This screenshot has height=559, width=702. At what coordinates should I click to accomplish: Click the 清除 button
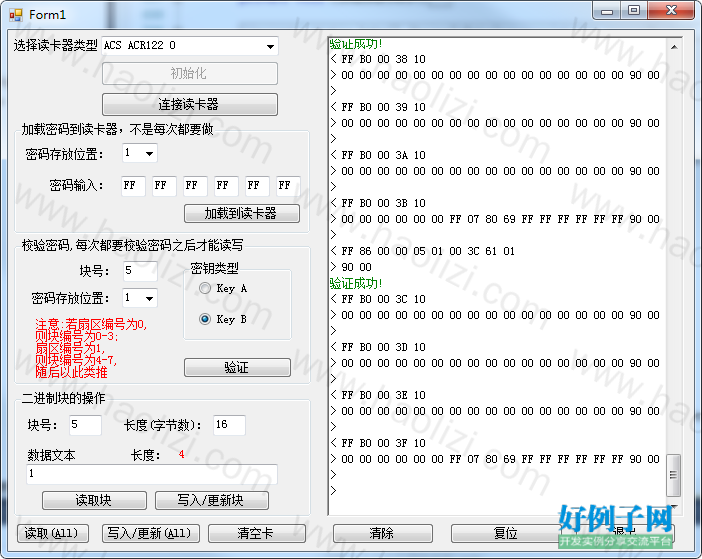[383, 533]
